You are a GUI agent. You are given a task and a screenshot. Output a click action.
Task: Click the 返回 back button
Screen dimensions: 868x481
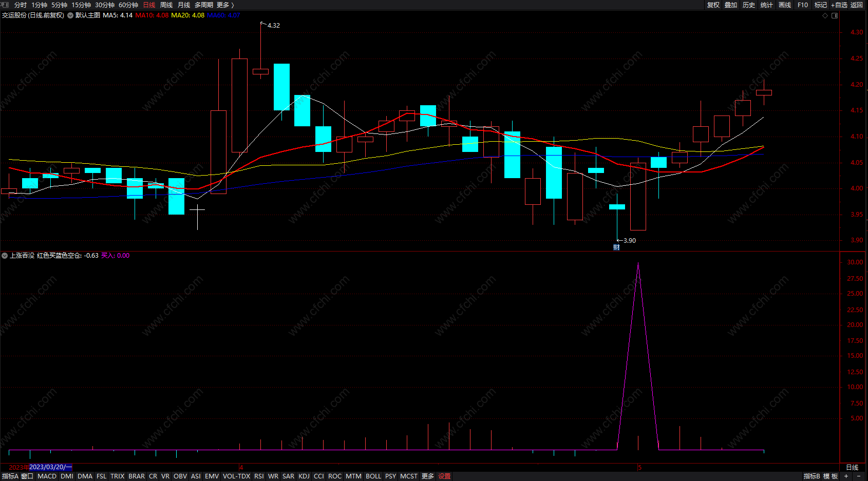(857, 5)
